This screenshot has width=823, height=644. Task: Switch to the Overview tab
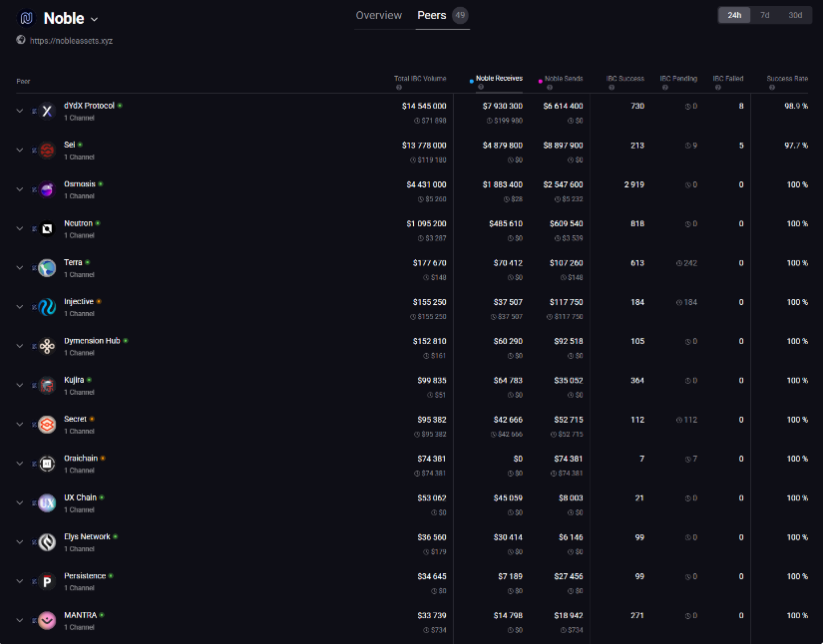point(378,15)
